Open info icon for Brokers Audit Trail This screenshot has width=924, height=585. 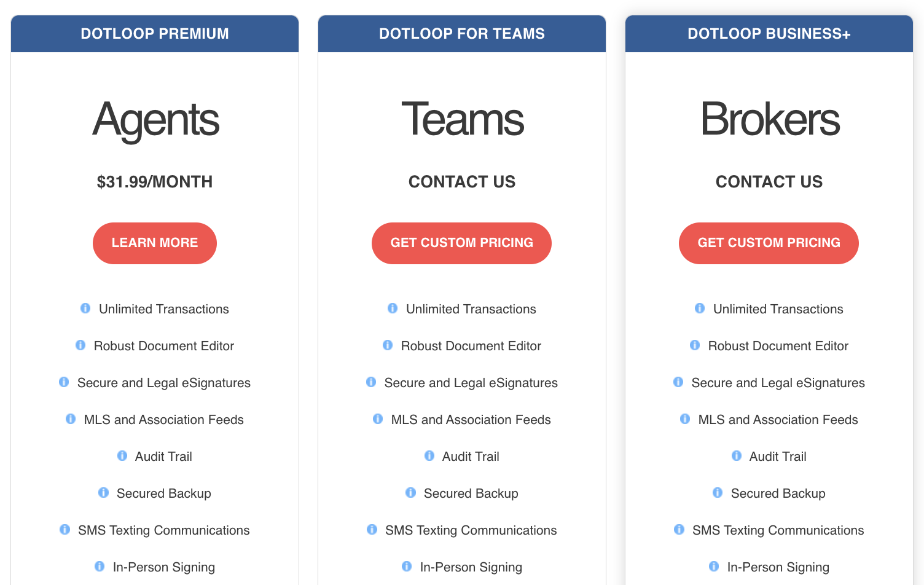pyautogui.click(x=737, y=455)
